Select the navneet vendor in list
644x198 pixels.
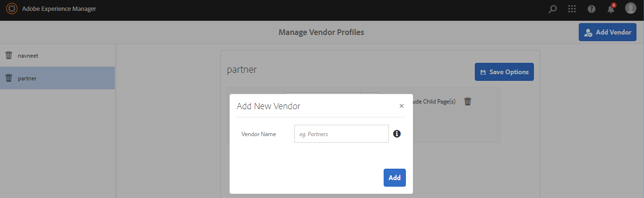pyautogui.click(x=57, y=55)
